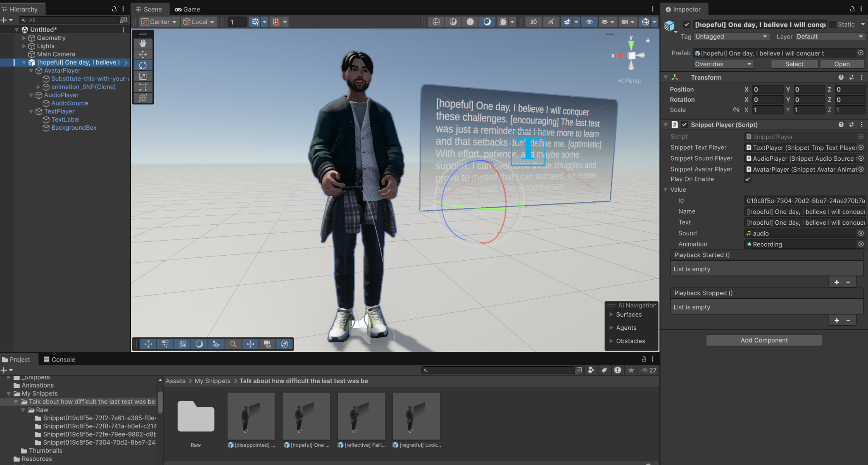868x465 pixels.
Task: Select the Scale tool
Action: point(143,76)
